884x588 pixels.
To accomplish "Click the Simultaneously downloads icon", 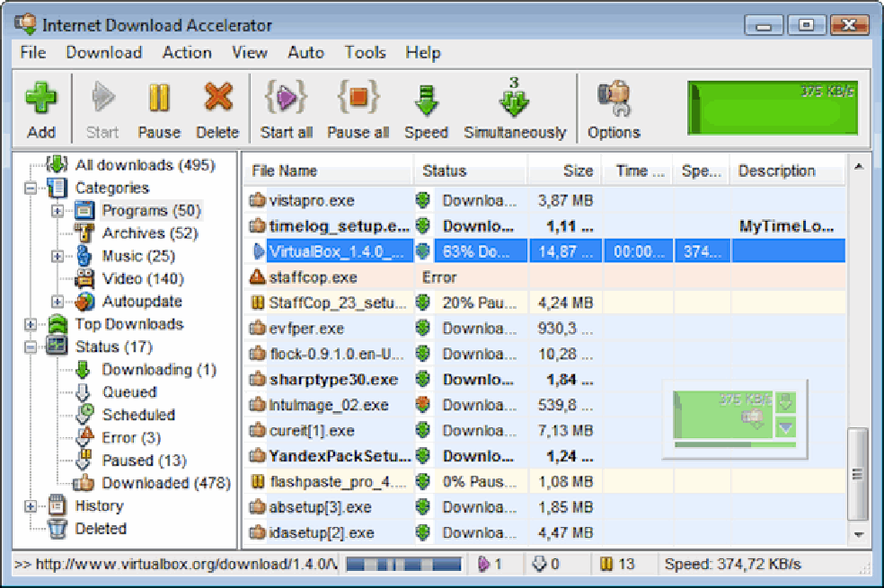I will click(515, 109).
